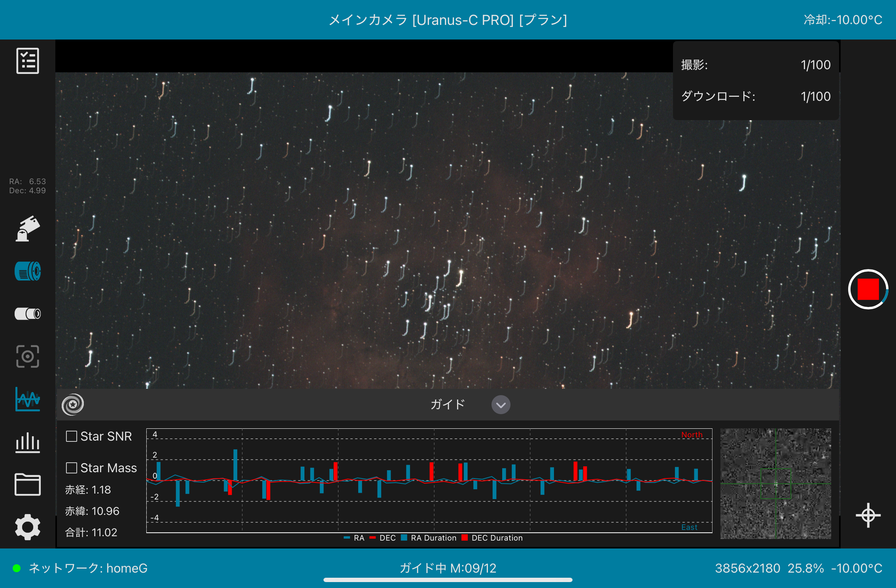Open the focus frame tool
The height and width of the screenshot is (588, 896).
click(x=28, y=356)
